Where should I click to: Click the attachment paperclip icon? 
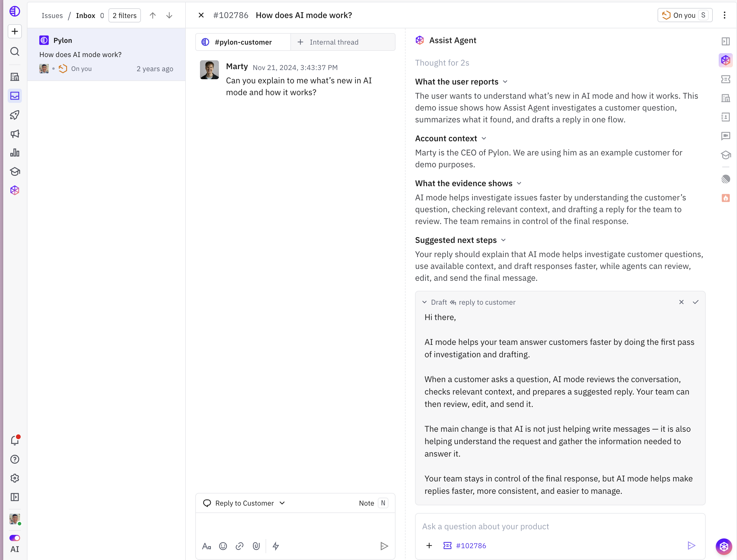click(x=256, y=546)
